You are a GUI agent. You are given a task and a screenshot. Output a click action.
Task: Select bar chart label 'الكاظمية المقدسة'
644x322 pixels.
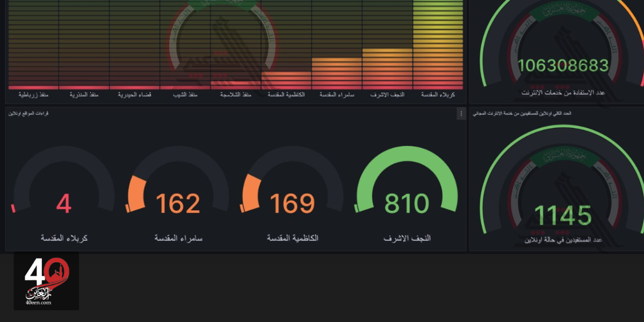[x=286, y=95]
